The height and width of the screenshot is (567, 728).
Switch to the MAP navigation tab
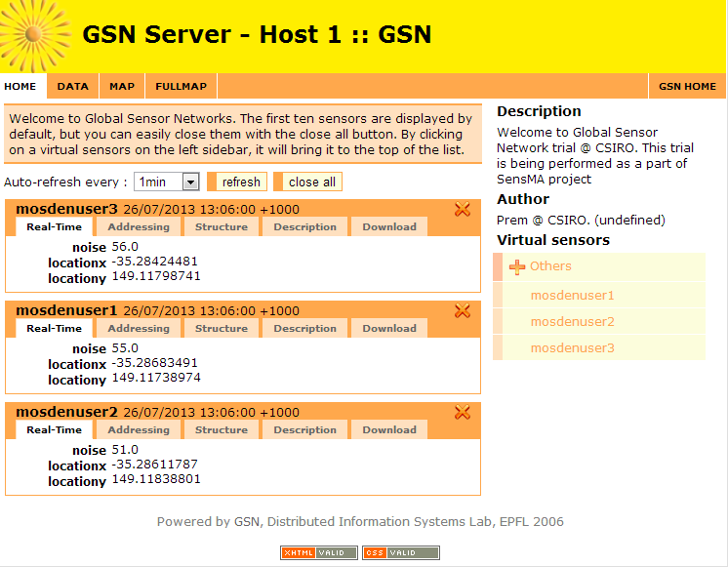pos(122,86)
